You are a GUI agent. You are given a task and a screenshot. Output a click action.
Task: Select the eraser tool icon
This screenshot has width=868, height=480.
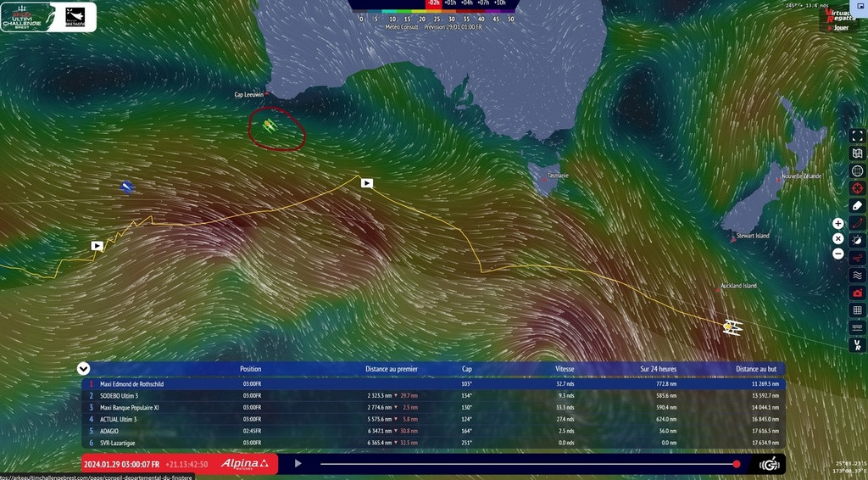857,205
